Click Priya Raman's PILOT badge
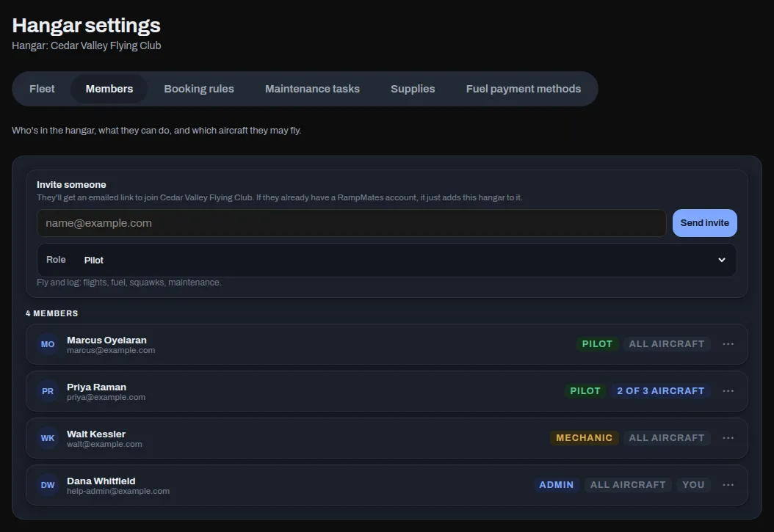 point(585,391)
